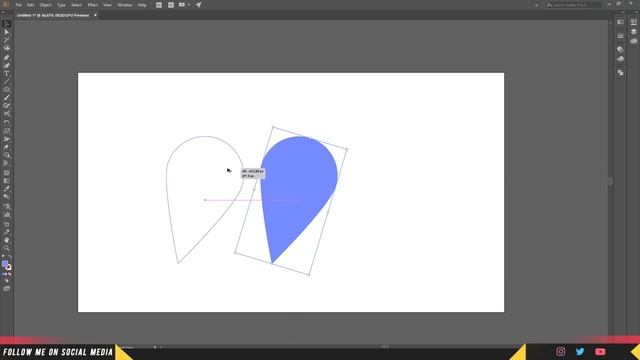Select the Eyedropper tool
The image size is (640, 360).
7,189
